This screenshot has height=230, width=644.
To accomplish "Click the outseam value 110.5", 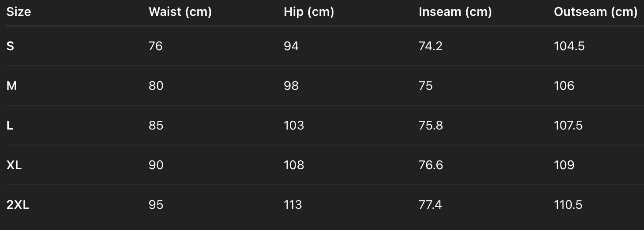I will point(568,204).
